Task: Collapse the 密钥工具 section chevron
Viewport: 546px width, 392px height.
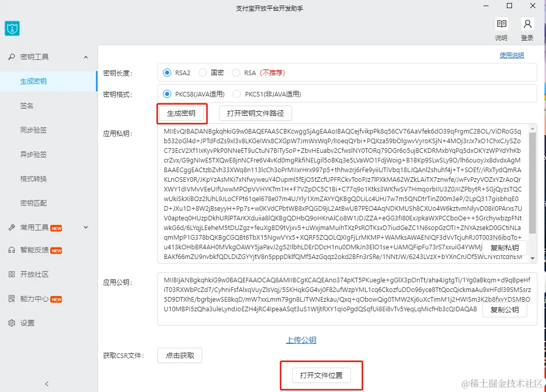Action: click(86, 57)
